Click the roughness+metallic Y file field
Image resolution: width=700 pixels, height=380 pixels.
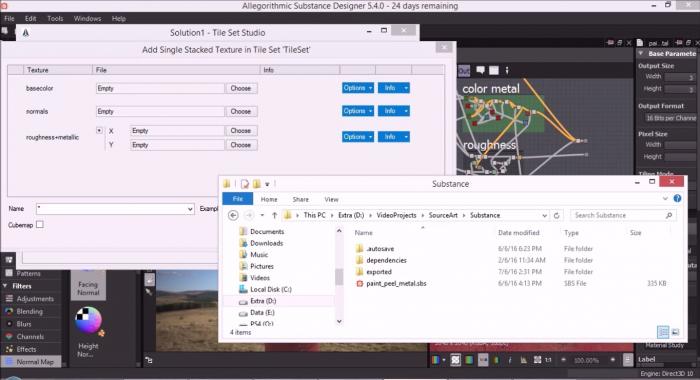(x=177, y=145)
